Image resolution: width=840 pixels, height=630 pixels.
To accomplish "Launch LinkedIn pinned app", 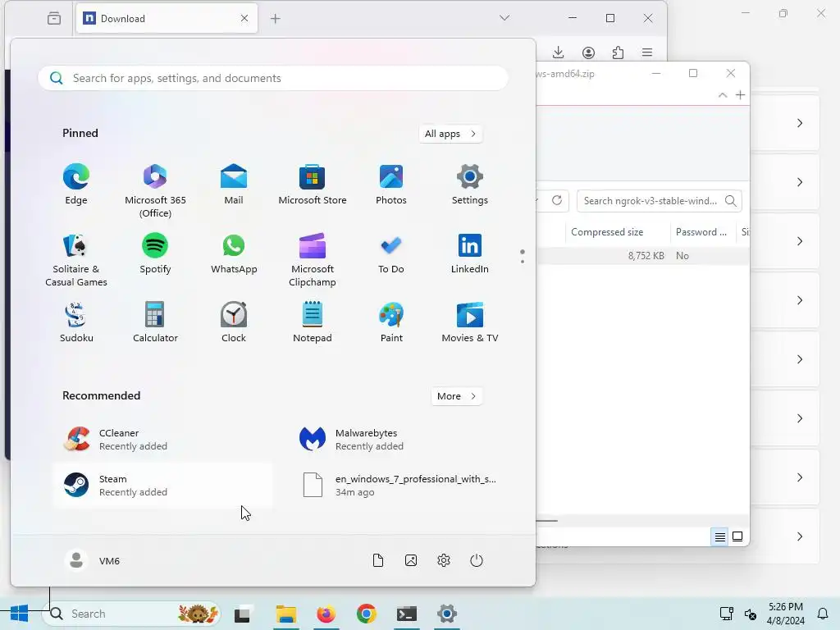I will coord(470,254).
